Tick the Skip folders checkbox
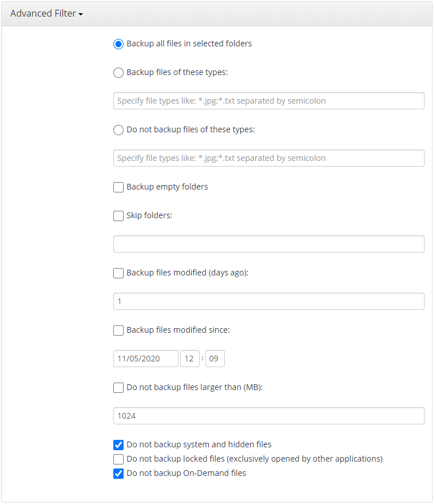This screenshot has height=504, width=436. [x=118, y=216]
